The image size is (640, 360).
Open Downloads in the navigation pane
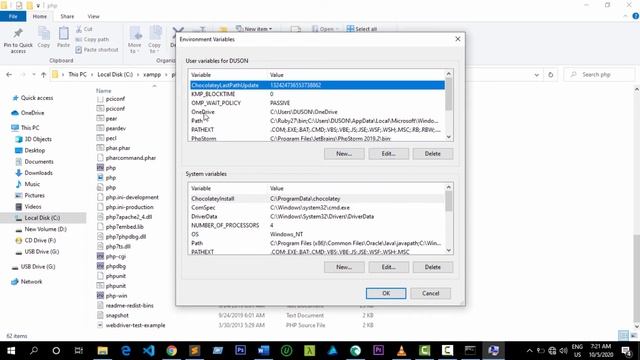[38, 173]
